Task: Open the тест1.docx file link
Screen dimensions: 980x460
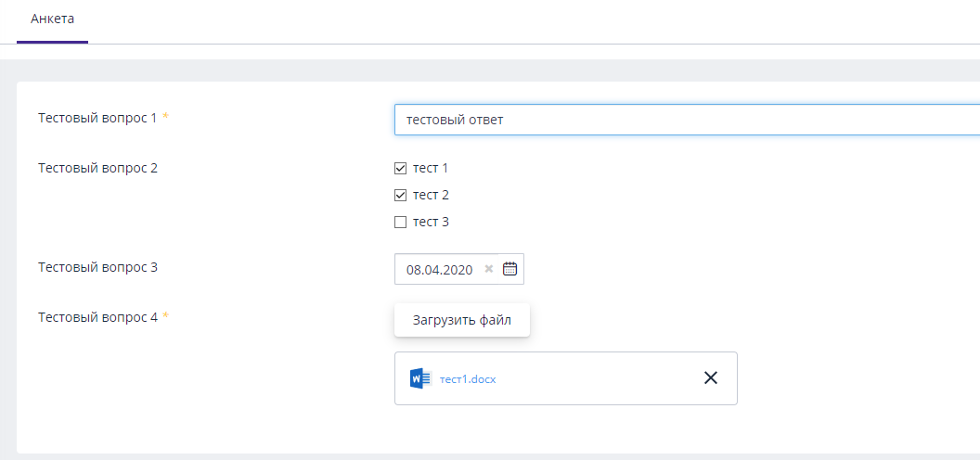Action: [x=468, y=378]
